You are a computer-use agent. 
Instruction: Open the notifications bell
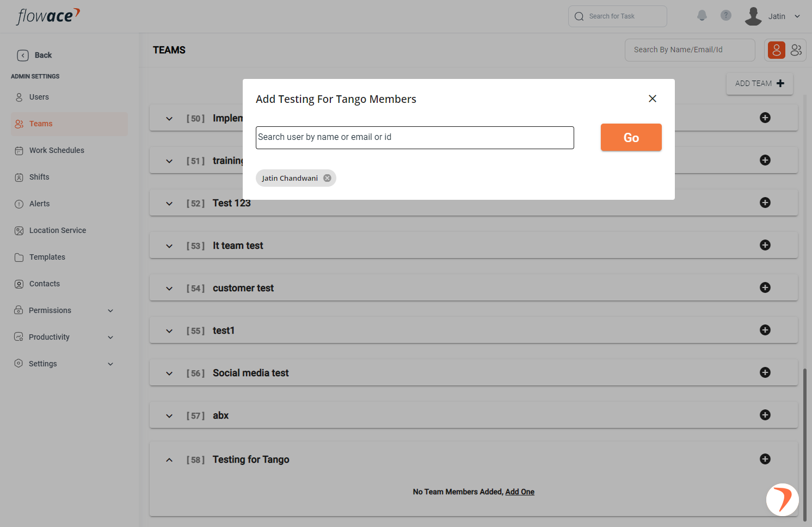pyautogui.click(x=702, y=16)
